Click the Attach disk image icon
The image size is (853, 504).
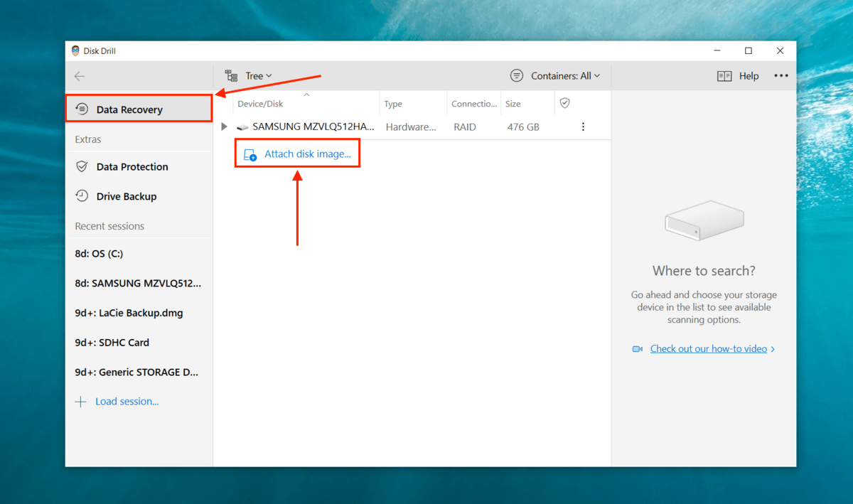[x=250, y=154]
